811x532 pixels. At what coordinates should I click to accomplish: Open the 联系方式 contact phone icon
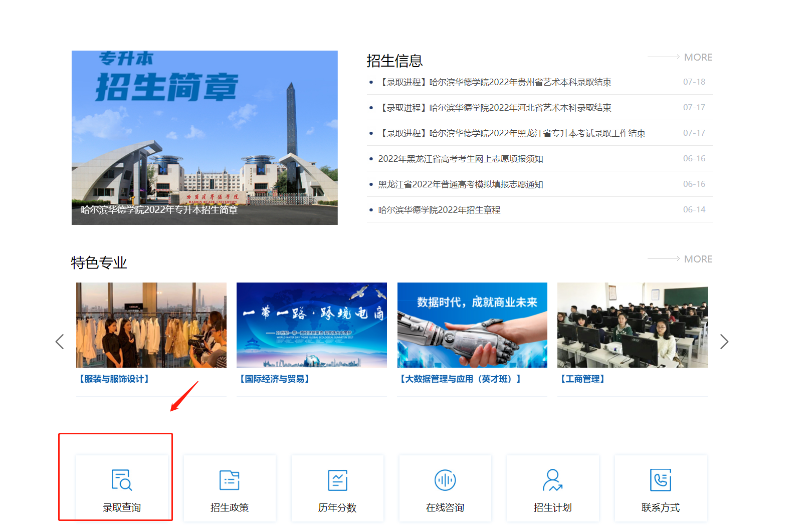coord(660,480)
